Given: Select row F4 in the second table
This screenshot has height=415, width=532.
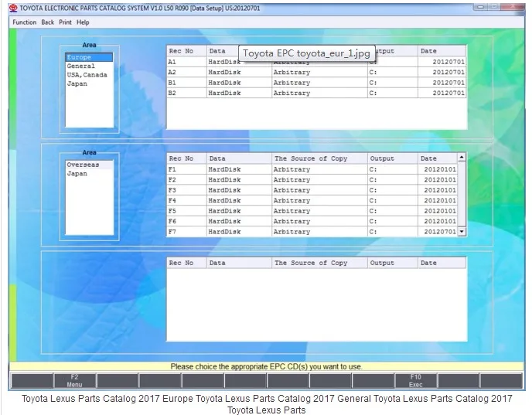Looking at the screenshot, I should pyautogui.click(x=312, y=200).
